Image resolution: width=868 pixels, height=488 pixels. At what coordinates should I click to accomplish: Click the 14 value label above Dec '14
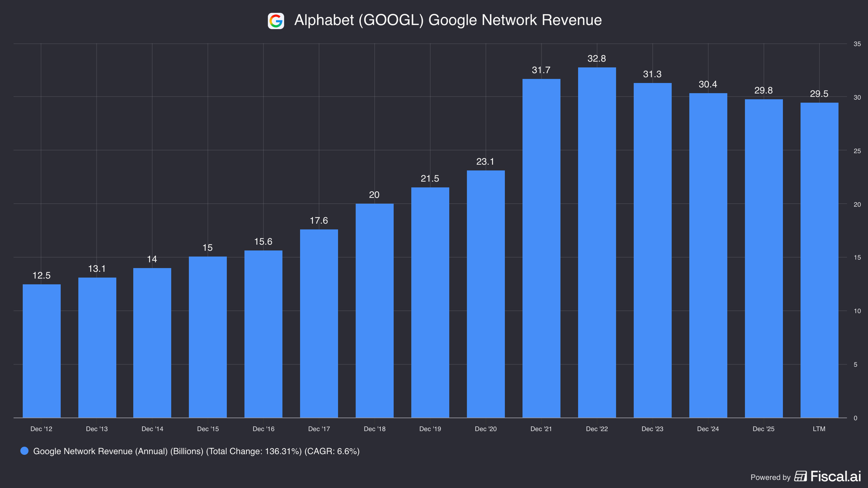coord(152,259)
